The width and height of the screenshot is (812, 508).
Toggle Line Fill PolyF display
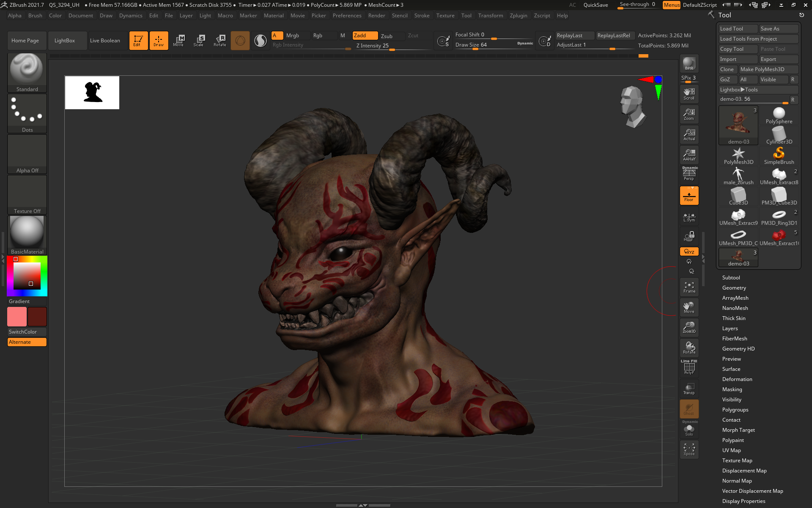(x=689, y=367)
